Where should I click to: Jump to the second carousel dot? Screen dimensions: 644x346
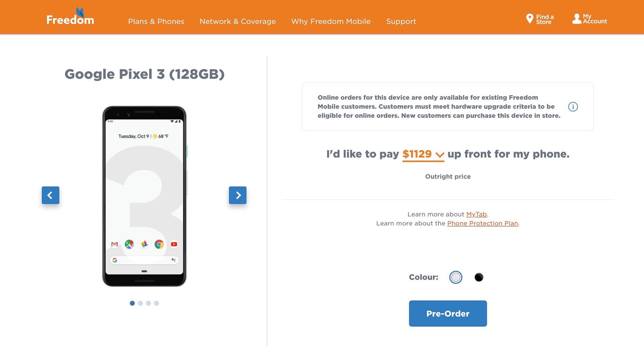tap(140, 303)
